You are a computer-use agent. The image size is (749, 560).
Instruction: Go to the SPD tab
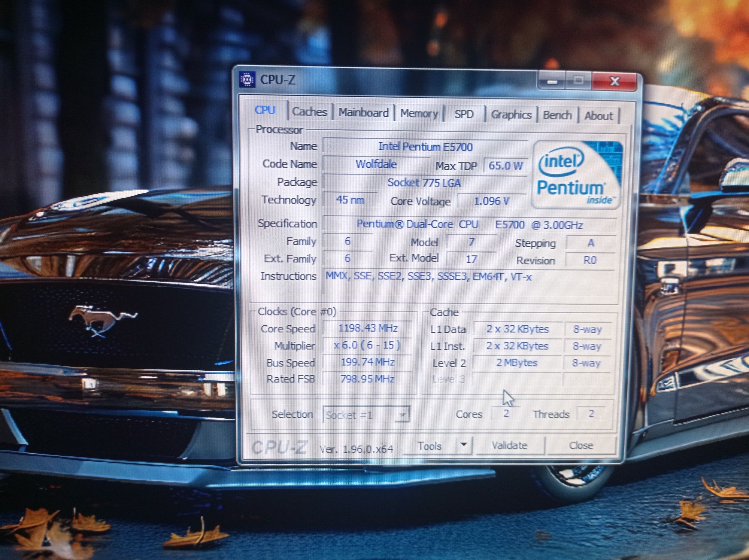point(464,114)
